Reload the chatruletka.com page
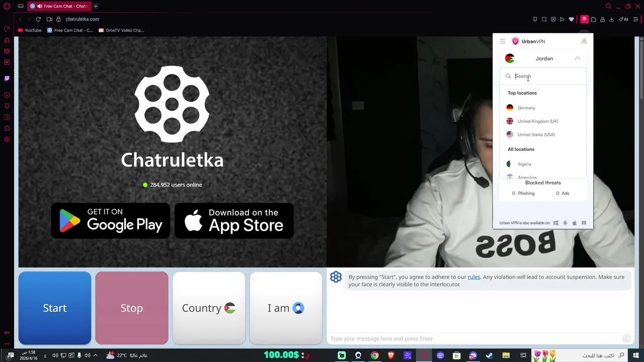644x362 pixels. 38,19
